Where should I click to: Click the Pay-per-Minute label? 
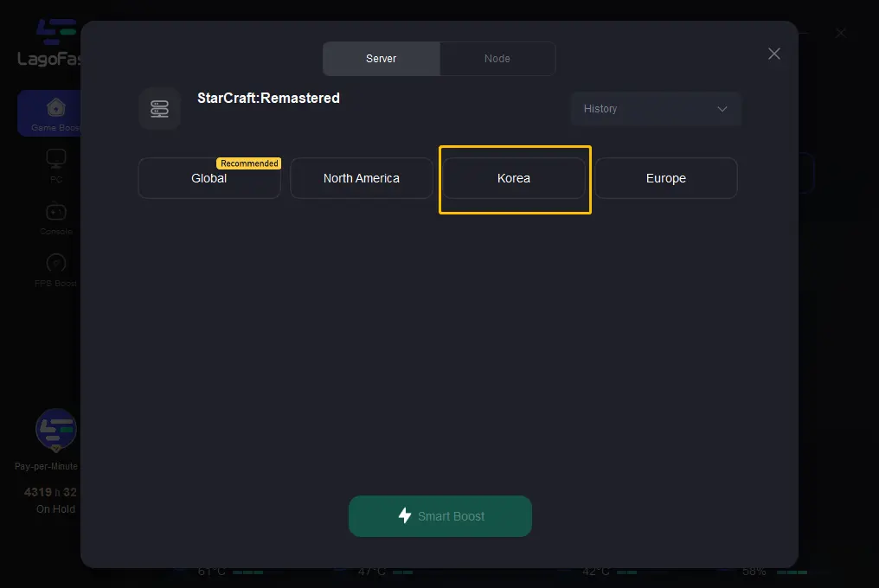pyautogui.click(x=47, y=466)
